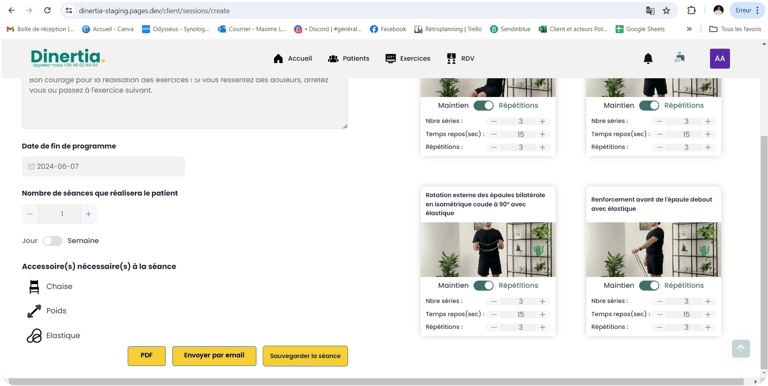Open the translate page icon

[x=650, y=10]
